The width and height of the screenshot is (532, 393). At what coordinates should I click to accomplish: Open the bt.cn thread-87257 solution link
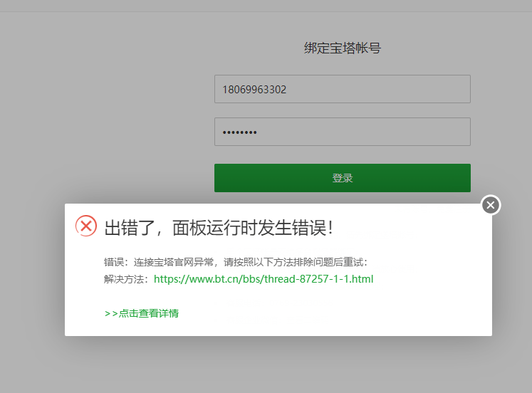(x=264, y=279)
